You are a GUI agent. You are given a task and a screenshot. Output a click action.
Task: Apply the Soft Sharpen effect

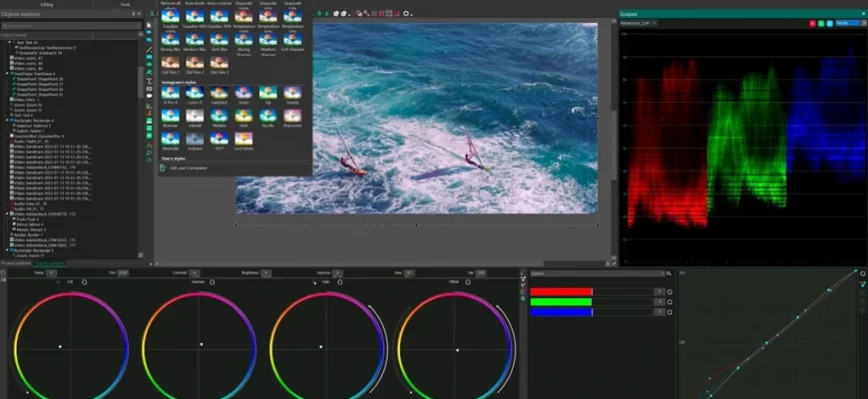292,42
